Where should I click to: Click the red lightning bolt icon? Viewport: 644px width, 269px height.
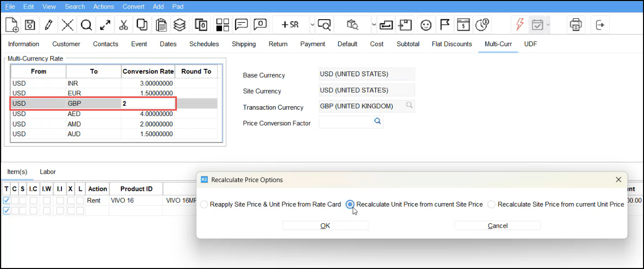(520, 25)
